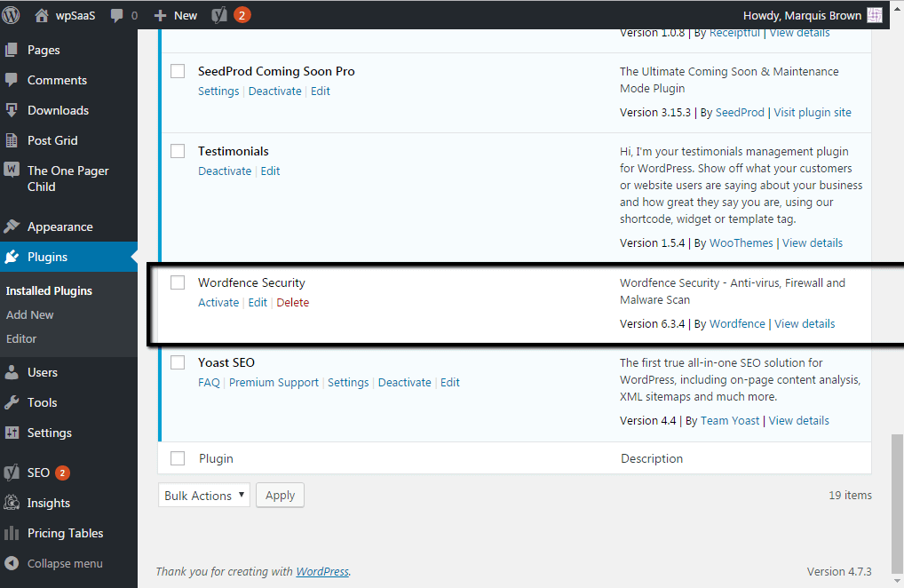The image size is (904, 588).
Task: Click the WooThemes author link
Action: (x=741, y=242)
